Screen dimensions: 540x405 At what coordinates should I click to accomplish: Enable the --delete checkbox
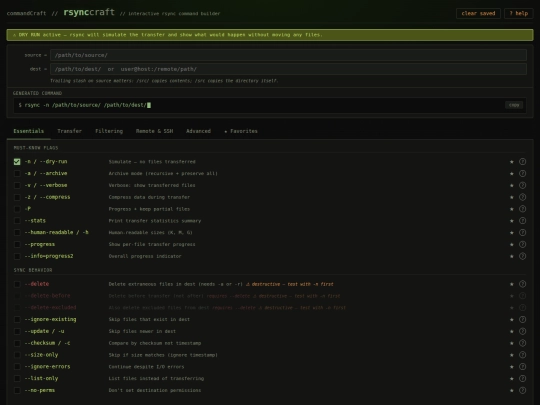17,284
